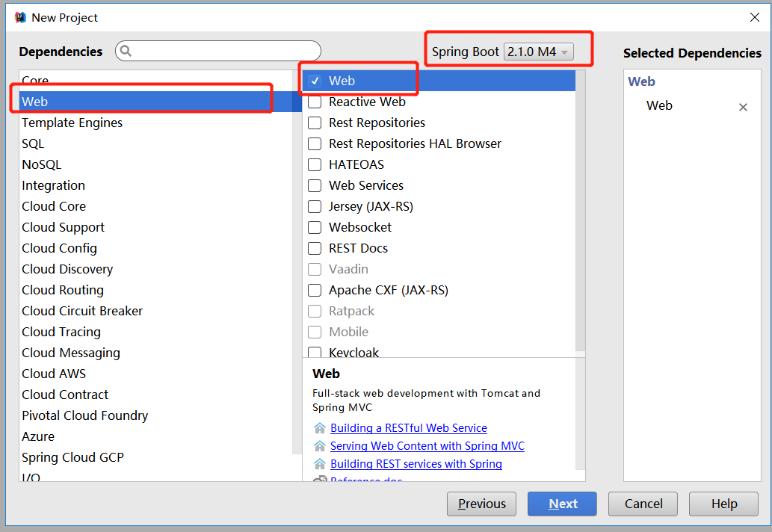The image size is (772, 532).
Task: Tick the Websocket checkbox
Action: pos(315,227)
